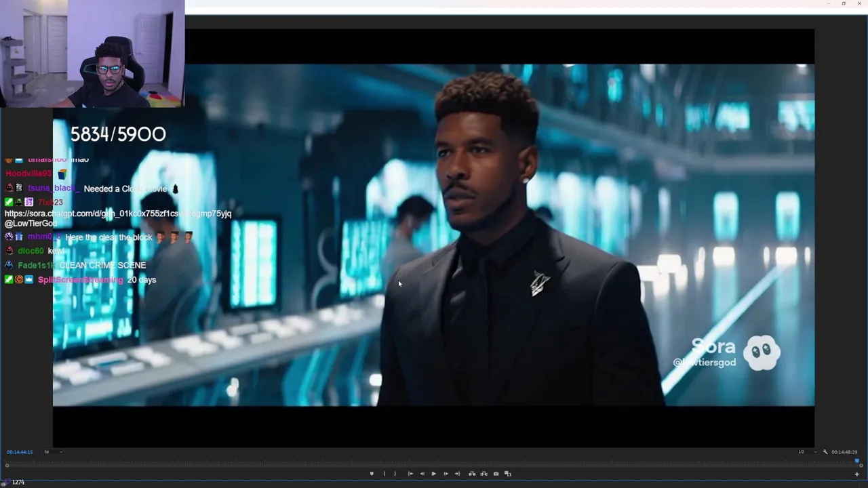Image resolution: width=868 pixels, height=488 pixels.
Task: Click the Mark Out bracket button
Action: pyautogui.click(x=395, y=474)
